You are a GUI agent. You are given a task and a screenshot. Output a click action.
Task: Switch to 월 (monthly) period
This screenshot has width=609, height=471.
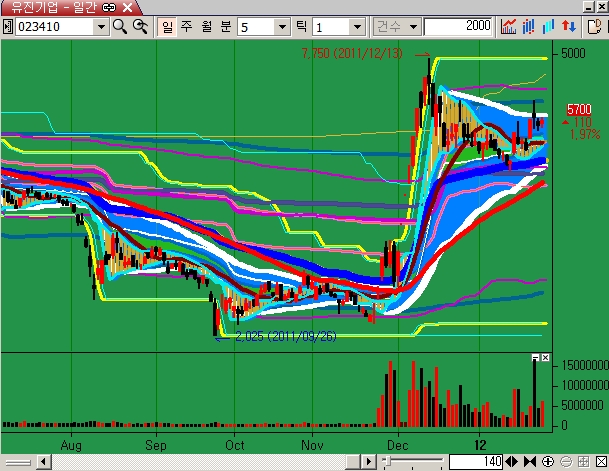point(203,26)
